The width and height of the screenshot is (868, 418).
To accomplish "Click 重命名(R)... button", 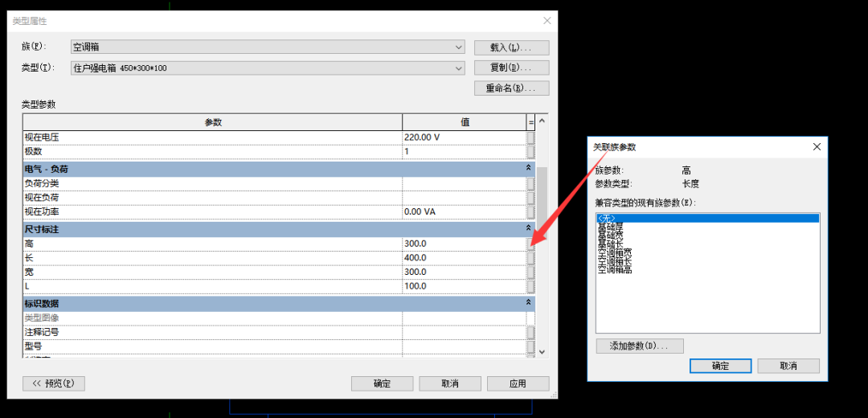I will 511,88.
